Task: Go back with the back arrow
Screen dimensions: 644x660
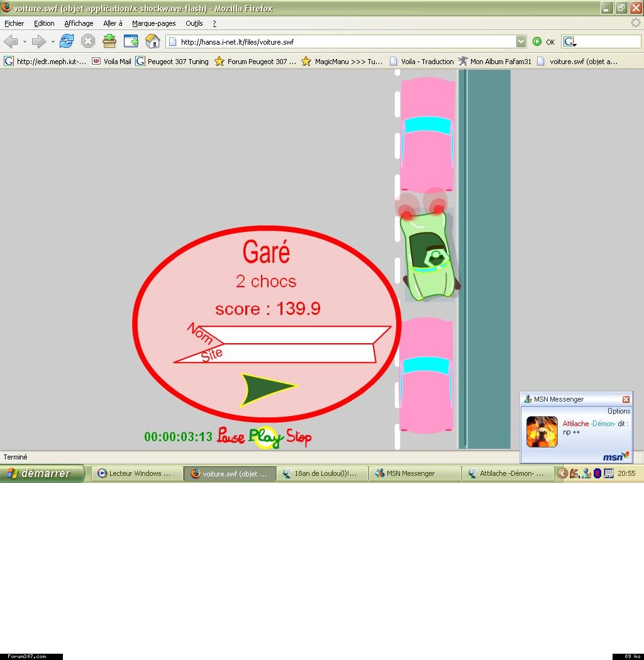Action: [x=11, y=41]
